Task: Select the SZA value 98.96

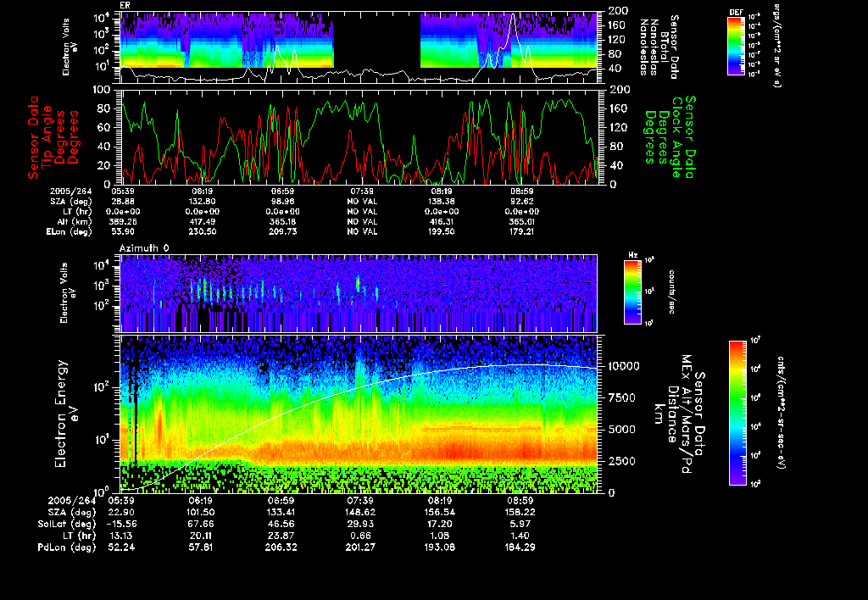Action: [282, 202]
